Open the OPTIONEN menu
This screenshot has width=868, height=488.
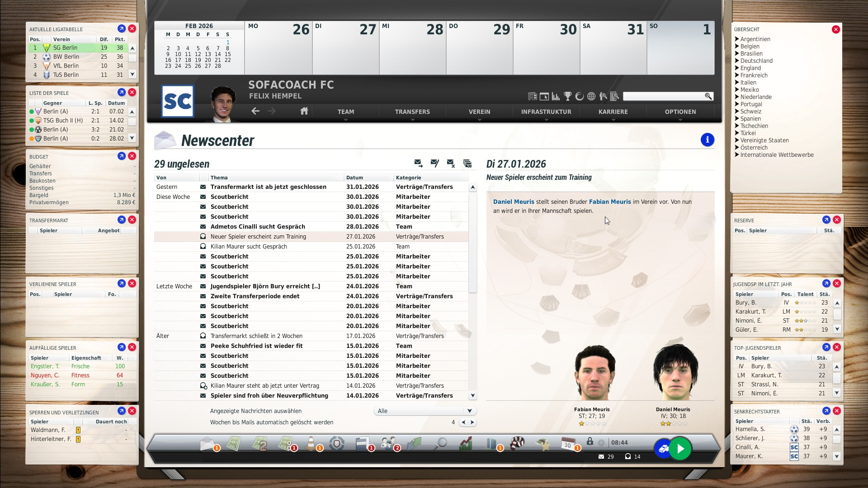[x=680, y=112]
